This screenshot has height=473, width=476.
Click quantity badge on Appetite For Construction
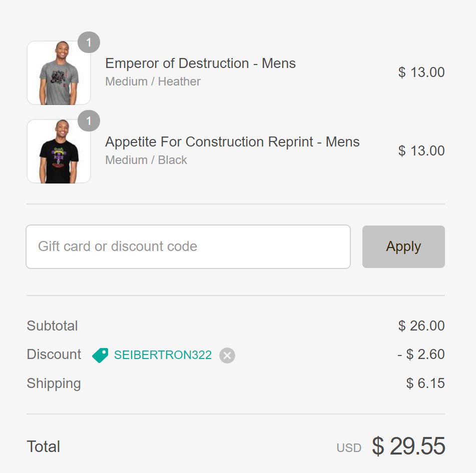89,121
